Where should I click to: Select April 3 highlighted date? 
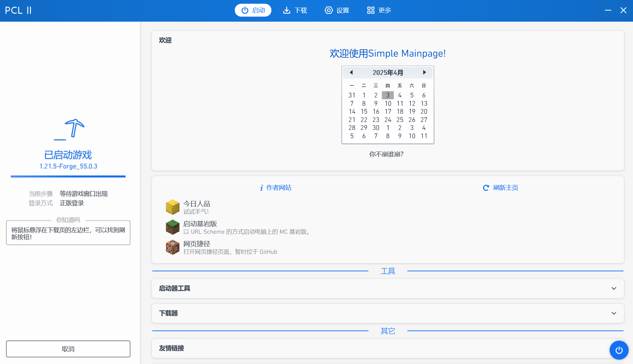(388, 95)
